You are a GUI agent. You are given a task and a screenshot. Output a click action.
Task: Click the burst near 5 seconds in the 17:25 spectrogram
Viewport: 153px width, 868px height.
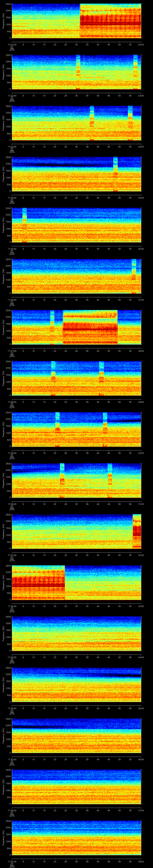click(x=24, y=225)
